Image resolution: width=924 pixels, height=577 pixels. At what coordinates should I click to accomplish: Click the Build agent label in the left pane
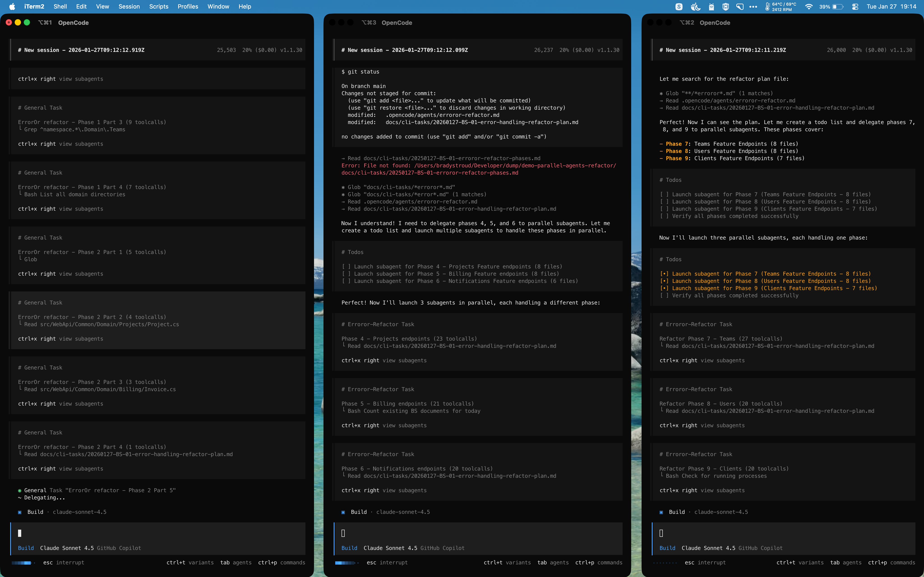tap(26, 548)
